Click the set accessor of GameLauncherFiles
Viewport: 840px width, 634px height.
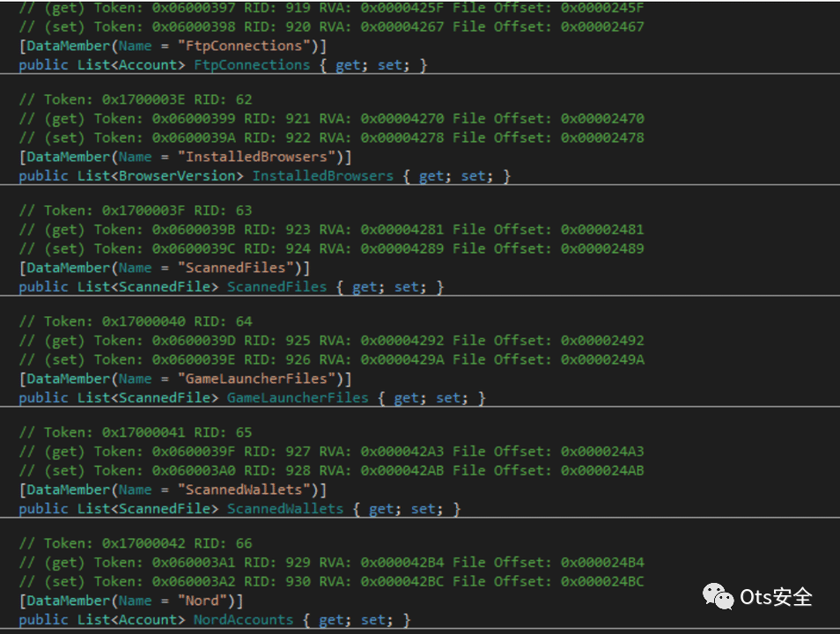click(448, 398)
